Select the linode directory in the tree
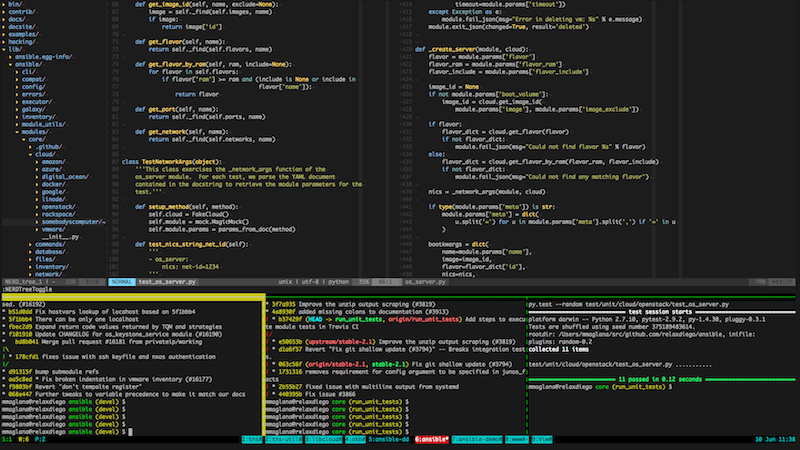This screenshot has height=450, width=800. [x=54, y=199]
